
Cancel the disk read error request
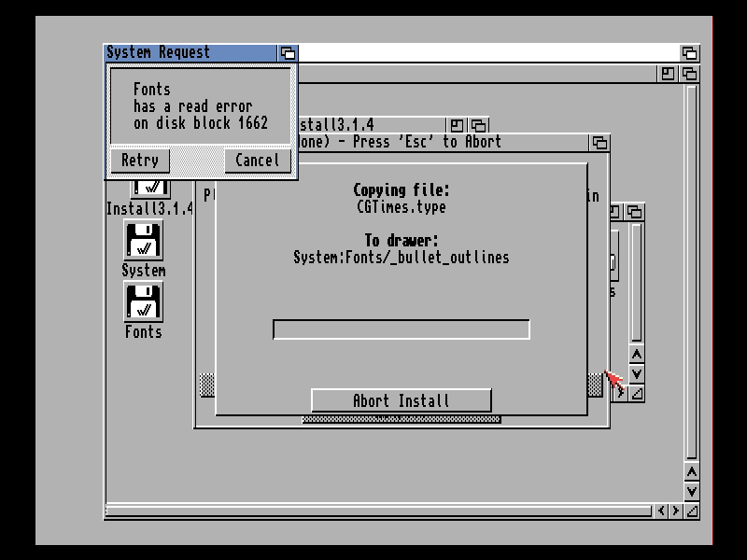(257, 161)
